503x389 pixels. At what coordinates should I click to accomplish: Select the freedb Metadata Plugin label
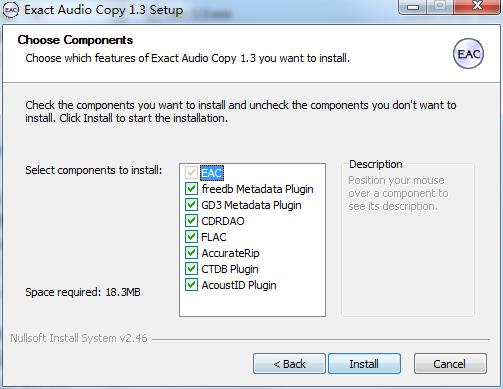click(x=257, y=189)
